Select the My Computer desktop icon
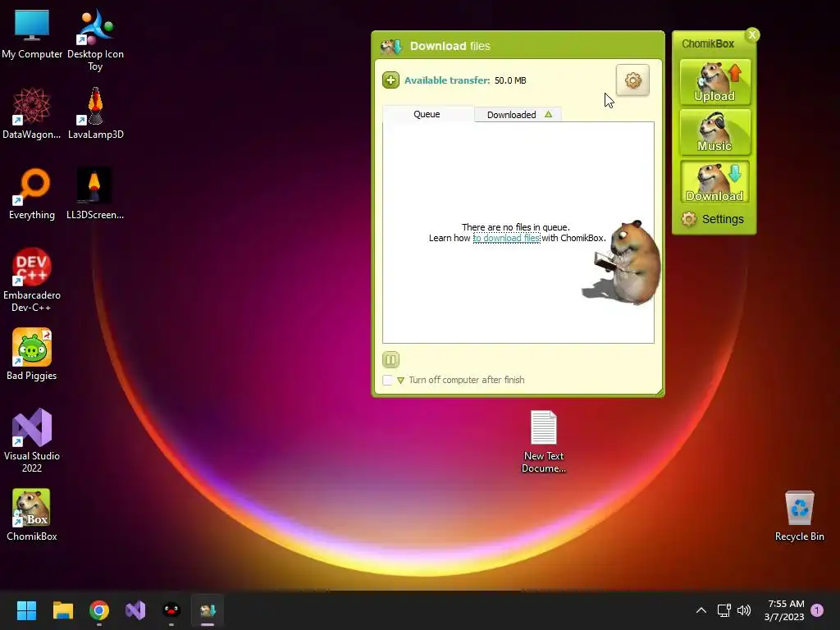 32,34
